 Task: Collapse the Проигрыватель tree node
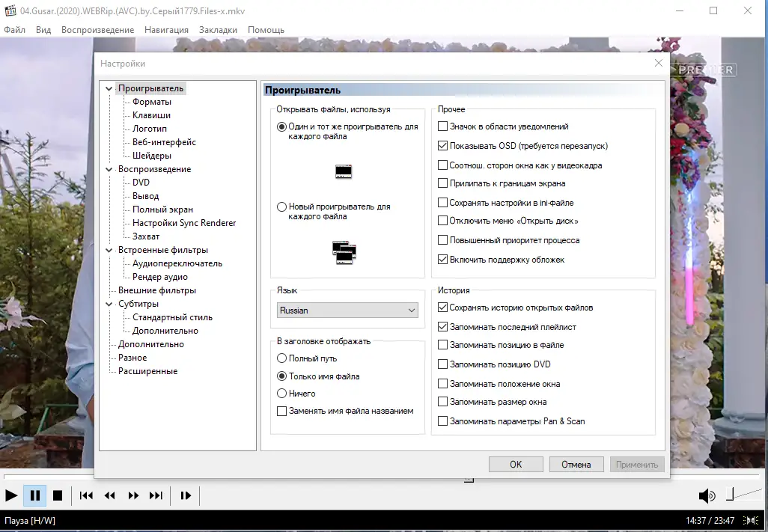(109, 88)
